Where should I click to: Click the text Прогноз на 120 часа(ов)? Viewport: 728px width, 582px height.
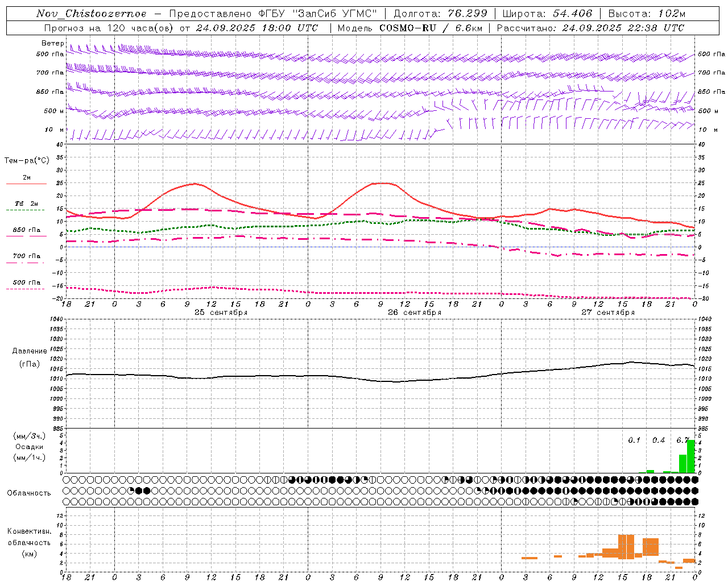(109, 28)
